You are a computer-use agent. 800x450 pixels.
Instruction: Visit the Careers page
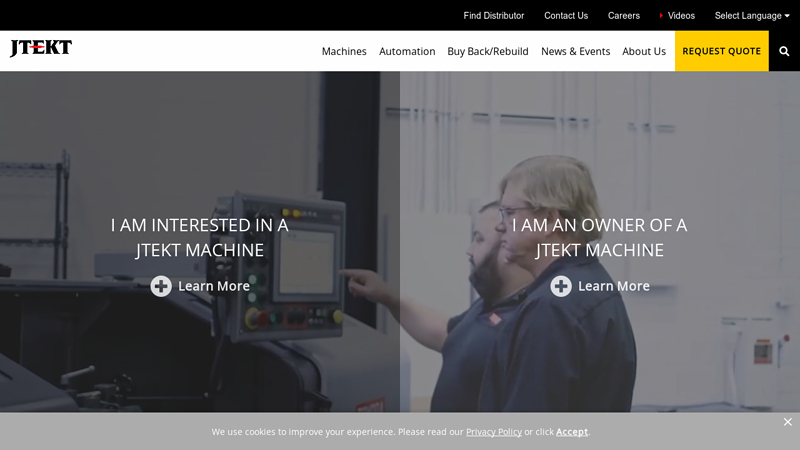[x=623, y=16]
